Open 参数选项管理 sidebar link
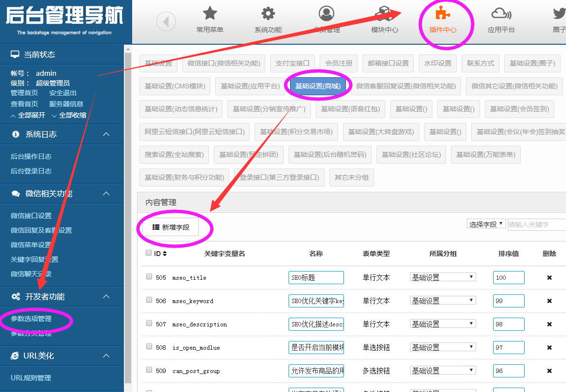The width and height of the screenshot is (566, 392). 31,319
